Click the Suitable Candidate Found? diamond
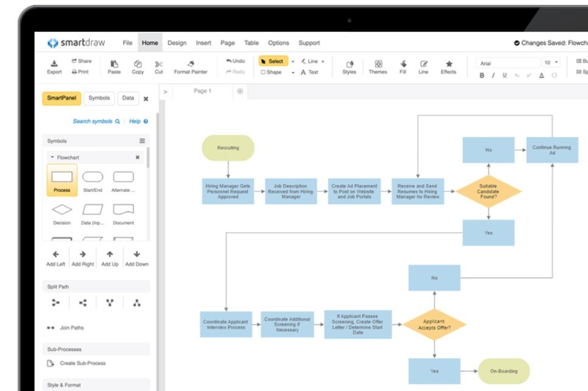Viewport: 588px width, 391px height. (x=488, y=191)
